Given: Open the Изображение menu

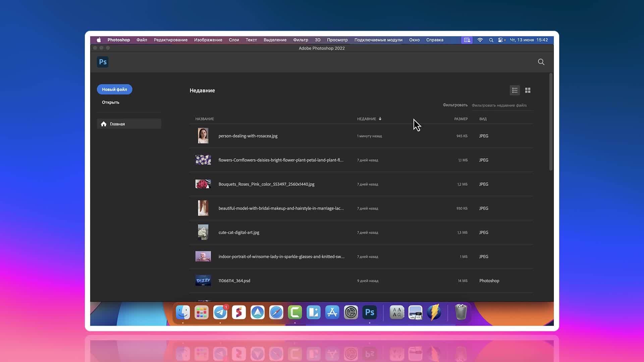Looking at the screenshot, I should click(208, 40).
